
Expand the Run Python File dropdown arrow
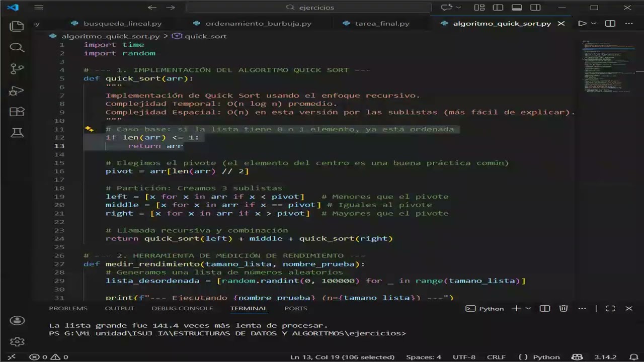[x=594, y=24]
